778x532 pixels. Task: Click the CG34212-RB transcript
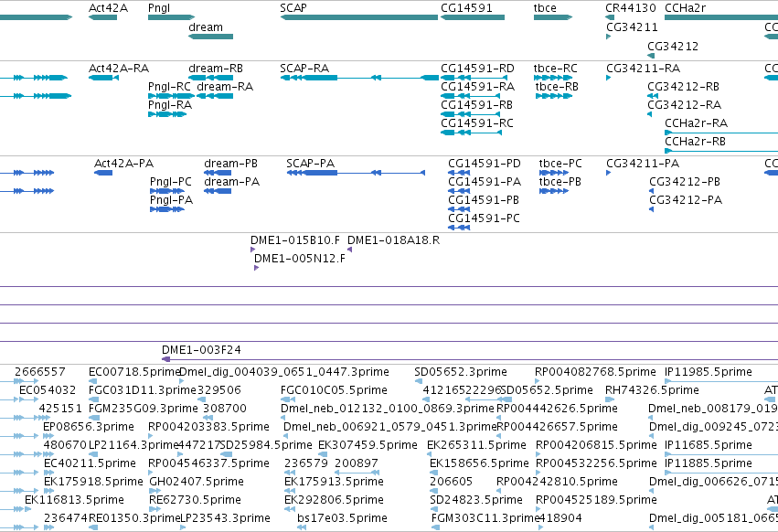point(653,96)
